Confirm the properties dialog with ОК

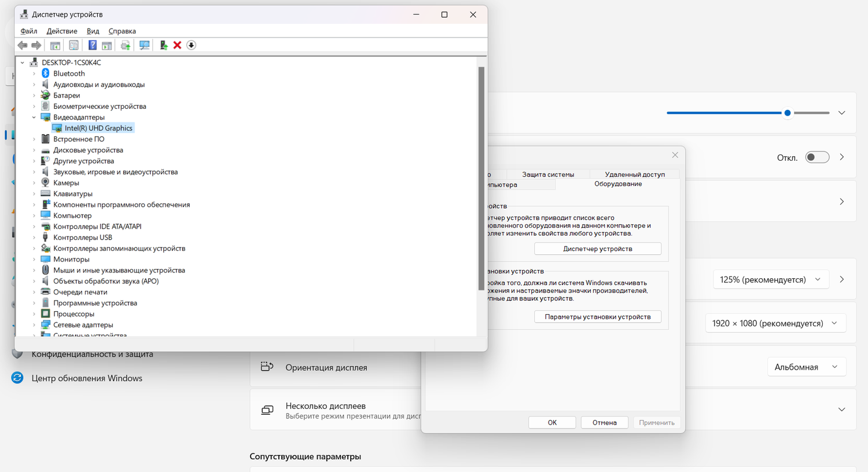[x=552, y=423]
